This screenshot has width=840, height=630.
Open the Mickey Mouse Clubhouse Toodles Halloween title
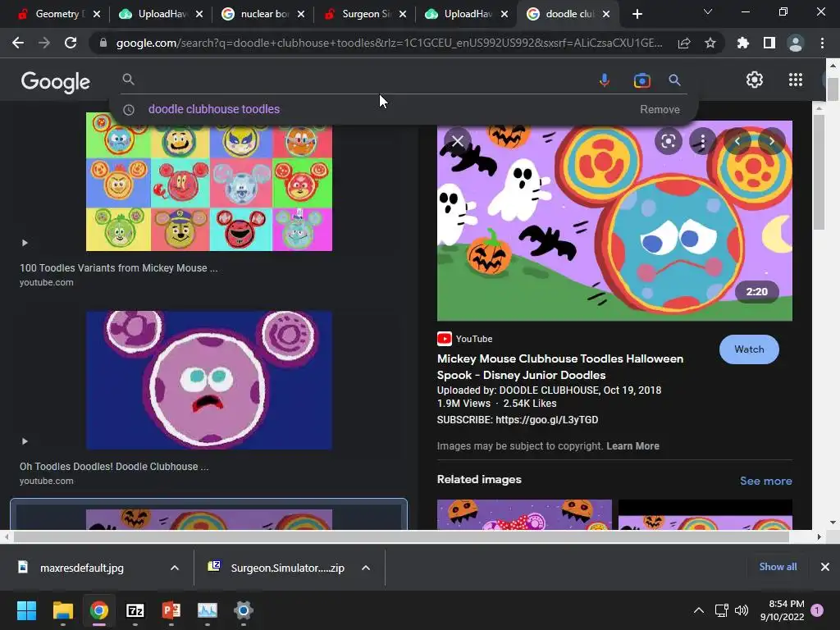(559, 367)
